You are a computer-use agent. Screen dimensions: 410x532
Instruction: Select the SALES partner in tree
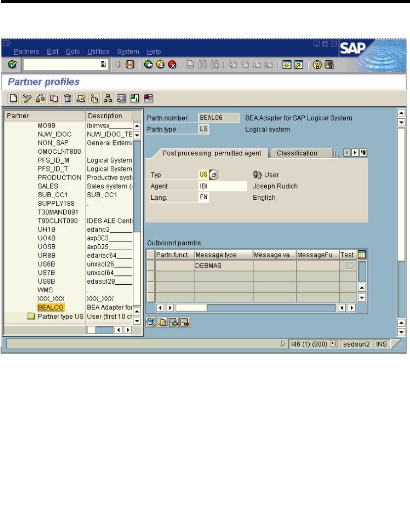click(48, 186)
